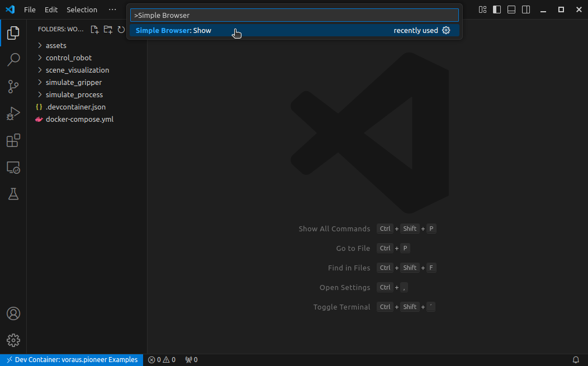The height and width of the screenshot is (366, 588).
Task: Toggle the secondary side bar
Action: (526, 9)
